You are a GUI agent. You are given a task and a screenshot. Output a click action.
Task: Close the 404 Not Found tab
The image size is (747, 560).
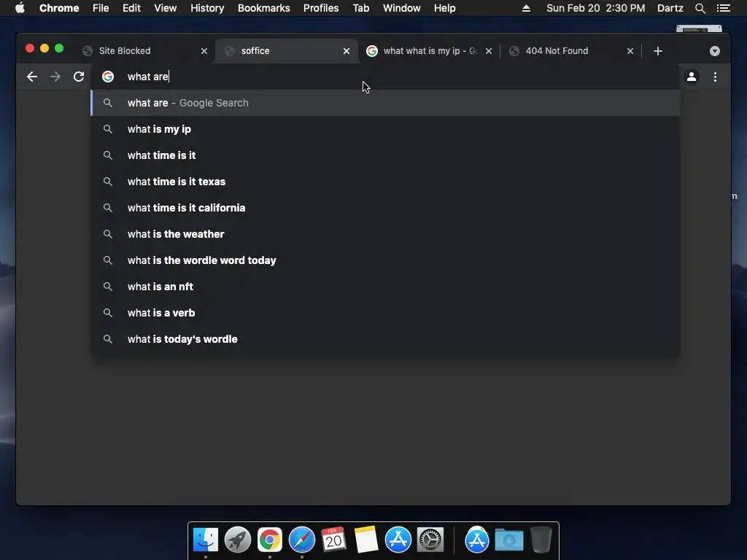tap(630, 51)
